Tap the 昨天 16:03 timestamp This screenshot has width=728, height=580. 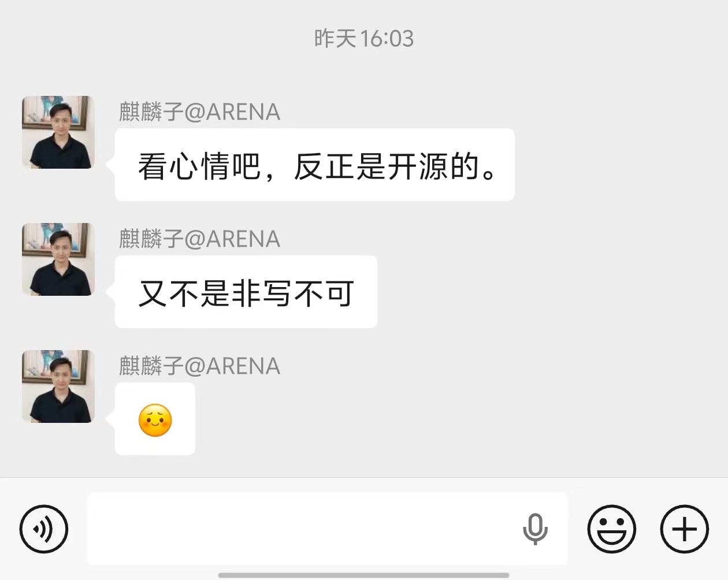pos(364,39)
